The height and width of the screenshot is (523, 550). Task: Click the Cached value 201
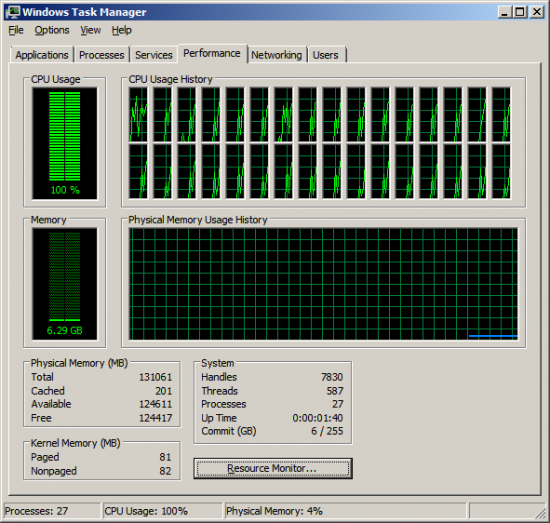coord(163,391)
